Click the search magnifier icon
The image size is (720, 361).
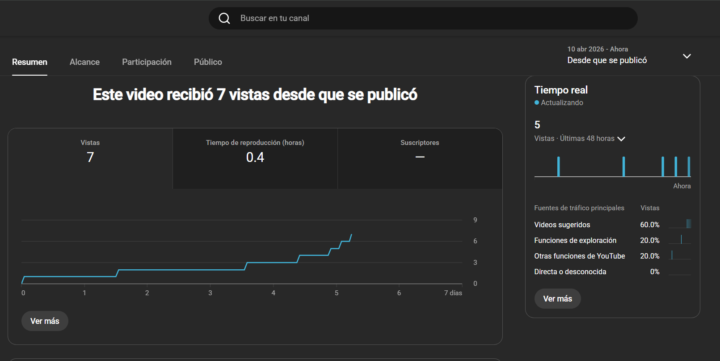pyautogui.click(x=224, y=18)
